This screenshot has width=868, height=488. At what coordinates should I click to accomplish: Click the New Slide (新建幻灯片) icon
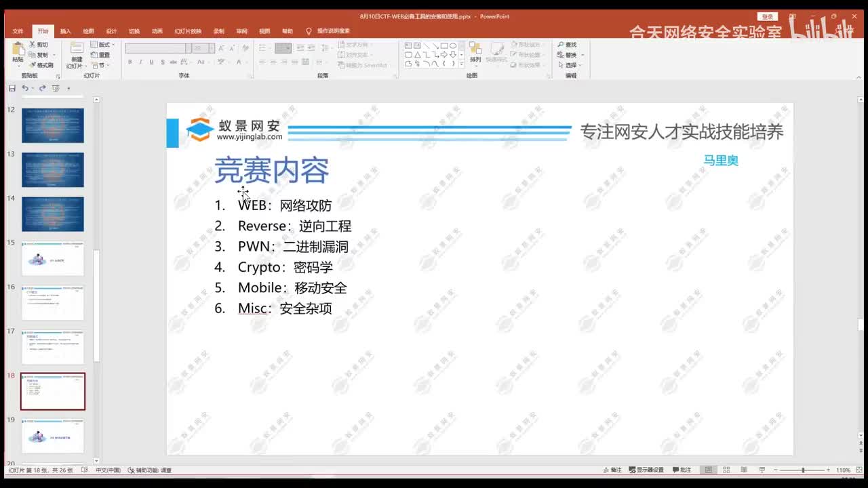[77, 49]
